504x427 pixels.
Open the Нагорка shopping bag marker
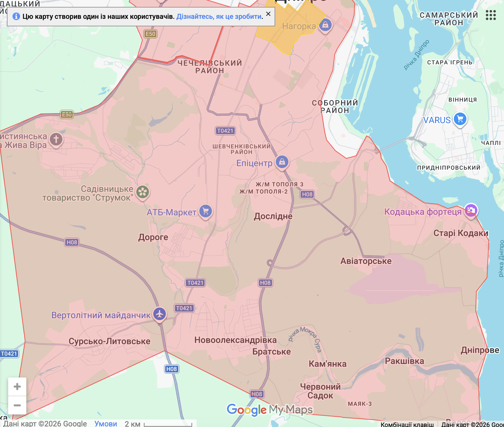[325, 24]
